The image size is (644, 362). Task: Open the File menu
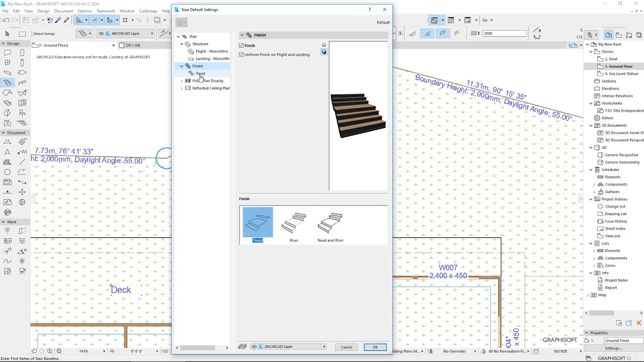click(x=5, y=11)
